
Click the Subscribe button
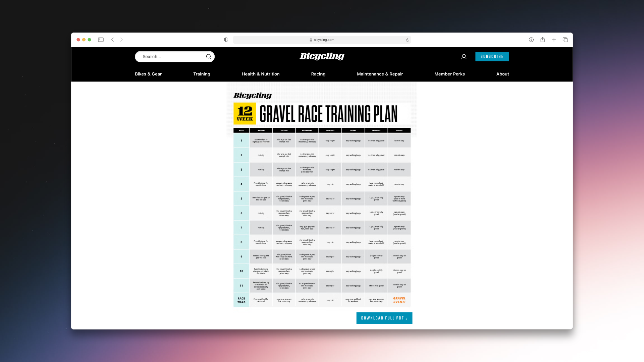[x=492, y=57]
